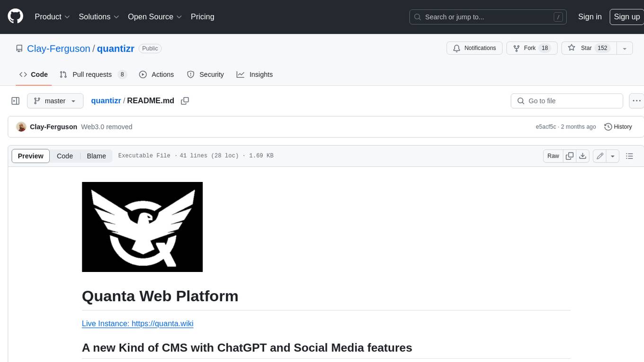Viewport: 644px width, 362px height.
Task: Select the Code view
Action: (x=65, y=156)
